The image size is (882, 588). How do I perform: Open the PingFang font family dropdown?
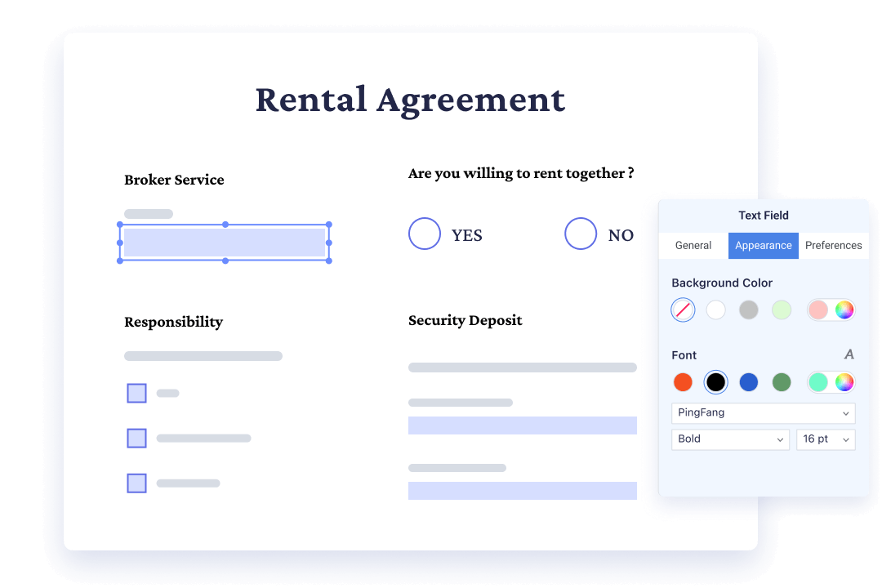click(x=764, y=413)
